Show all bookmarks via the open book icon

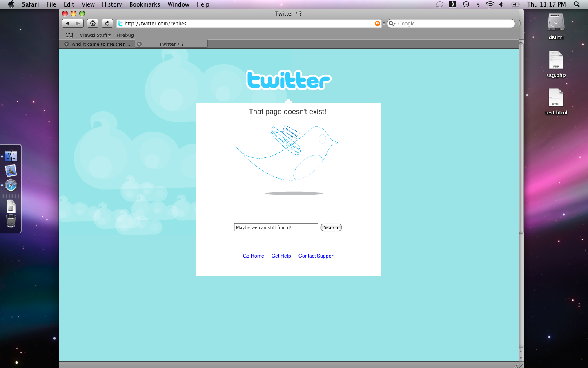coord(69,35)
